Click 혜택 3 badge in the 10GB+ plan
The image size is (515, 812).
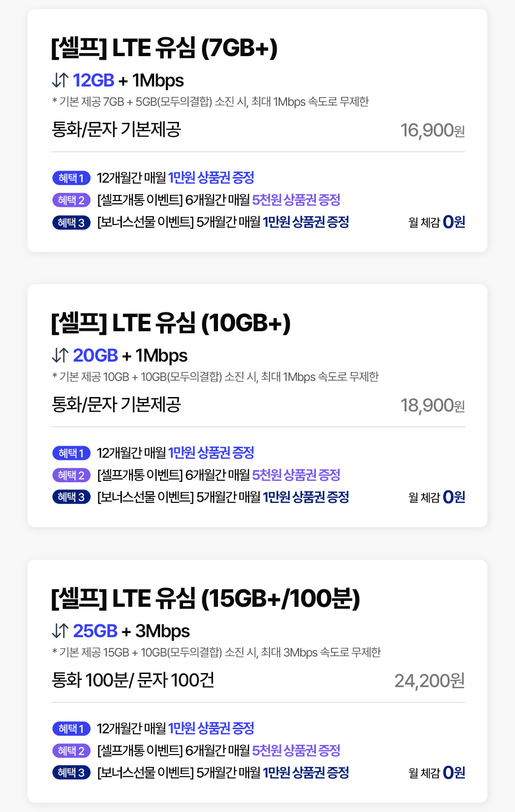pos(71,497)
